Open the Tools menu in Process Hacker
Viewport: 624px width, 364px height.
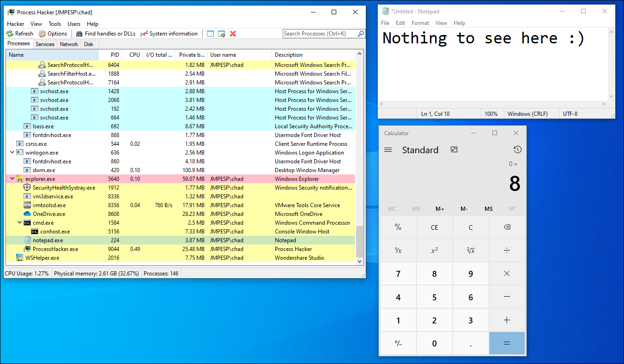click(x=55, y=24)
